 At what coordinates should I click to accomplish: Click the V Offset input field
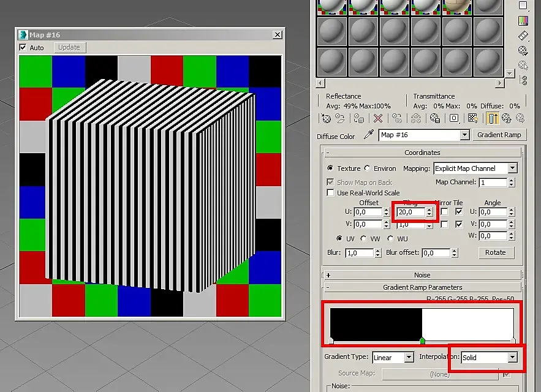[x=368, y=224]
